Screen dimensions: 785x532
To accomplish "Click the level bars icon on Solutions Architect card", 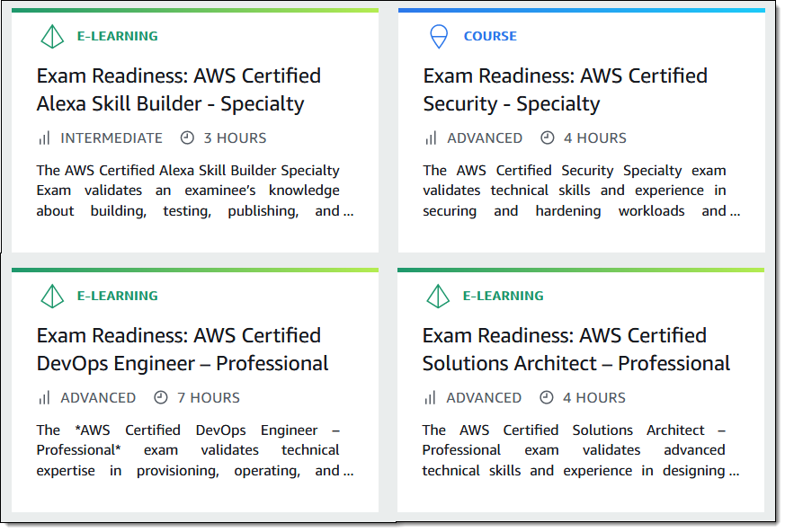I will click(x=430, y=398).
